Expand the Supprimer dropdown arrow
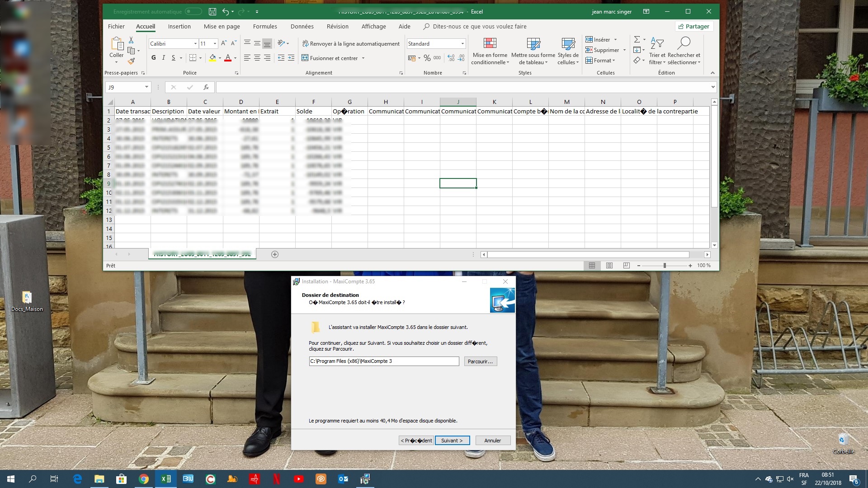 pos(624,50)
